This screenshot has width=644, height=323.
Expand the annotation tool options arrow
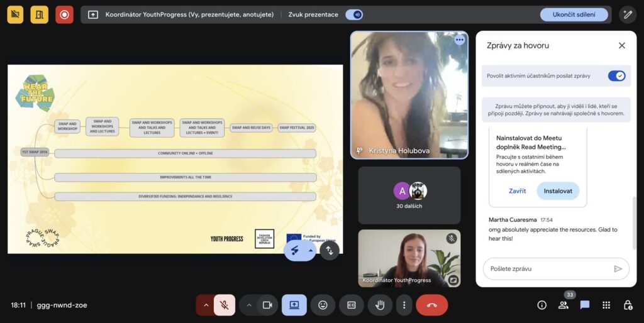[x=310, y=250]
